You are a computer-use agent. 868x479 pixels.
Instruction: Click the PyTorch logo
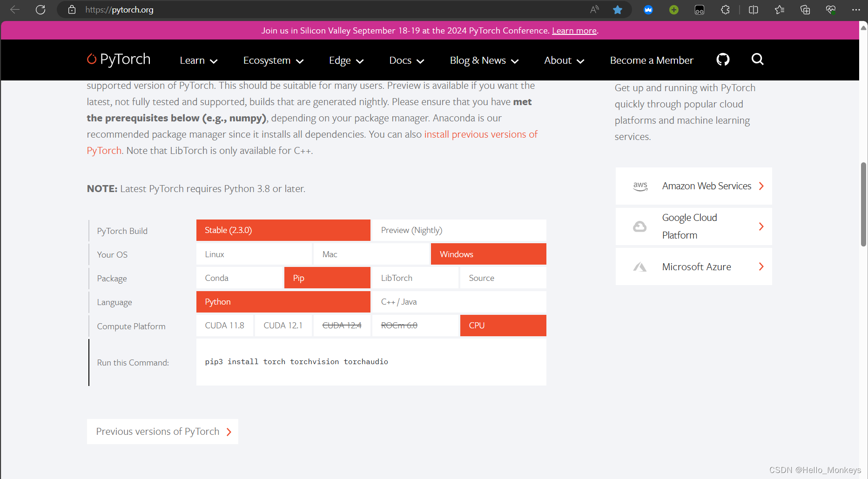point(119,60)
